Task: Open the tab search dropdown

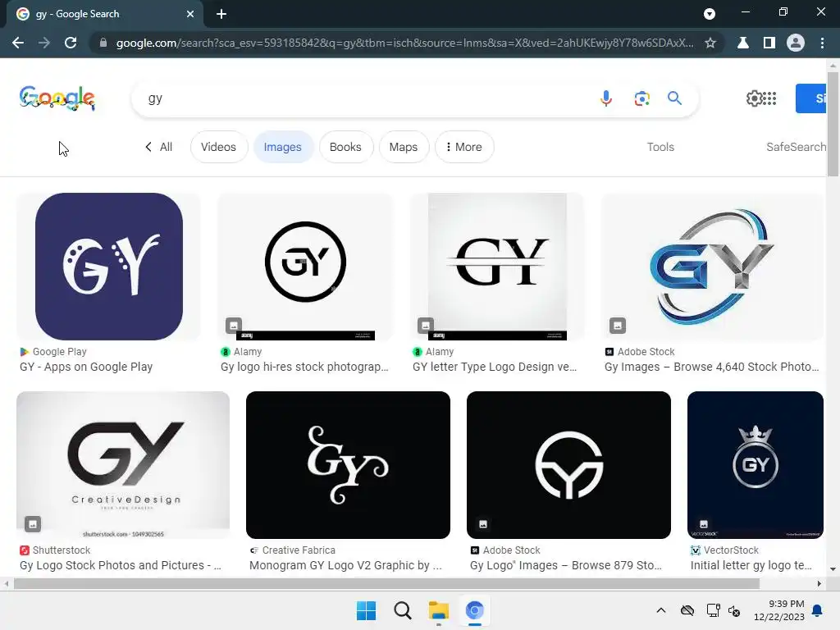Action: 710,14
